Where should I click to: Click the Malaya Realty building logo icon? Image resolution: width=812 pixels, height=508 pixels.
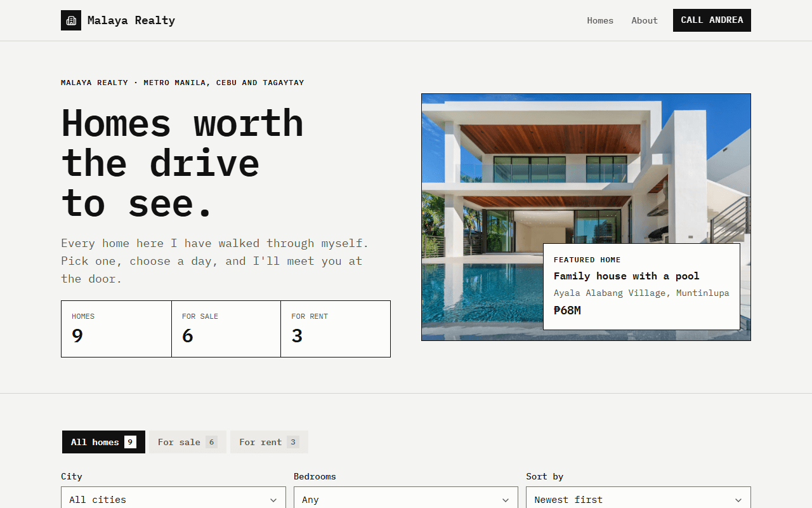(71, 20)
